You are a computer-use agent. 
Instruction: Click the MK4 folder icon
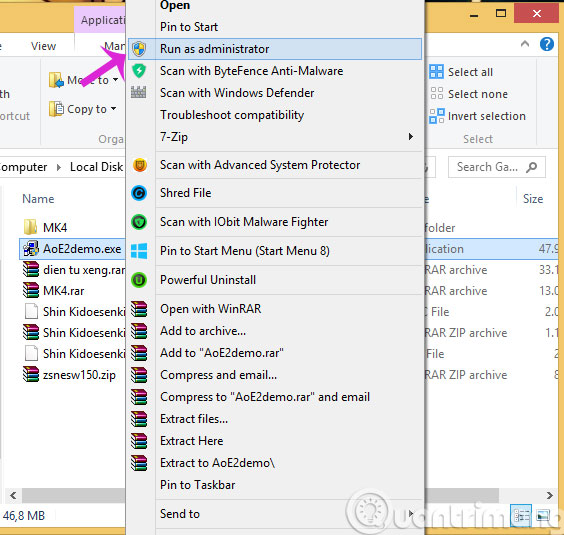[x=30, y=227]
